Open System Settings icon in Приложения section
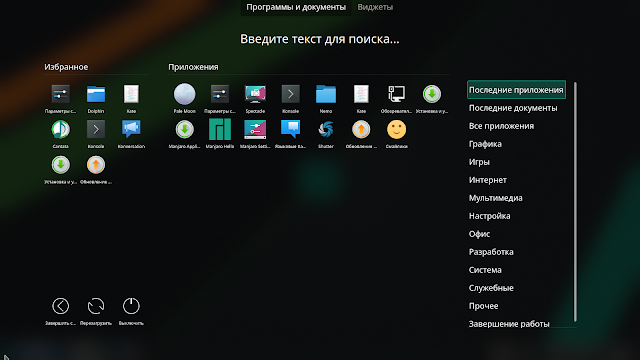 pos(220,94)
